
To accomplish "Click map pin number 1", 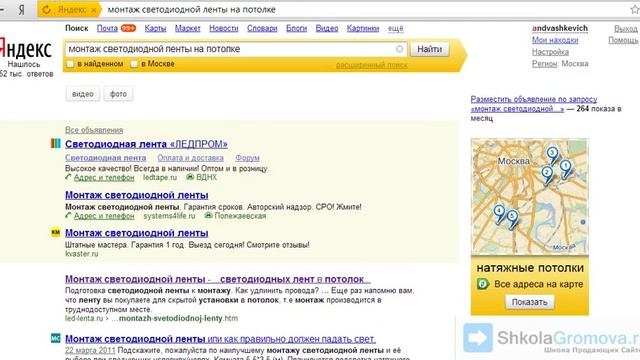I will tap(566, 168).
